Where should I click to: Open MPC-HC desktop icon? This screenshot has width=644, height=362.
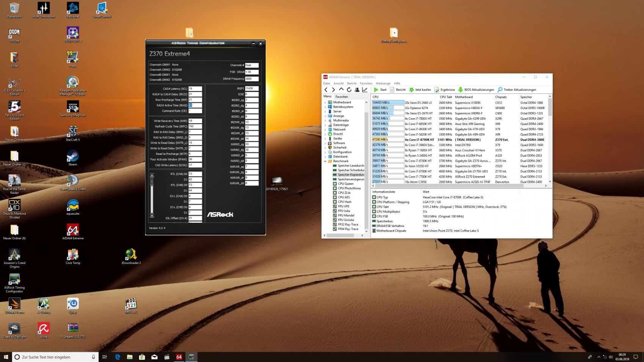(131, 306)
